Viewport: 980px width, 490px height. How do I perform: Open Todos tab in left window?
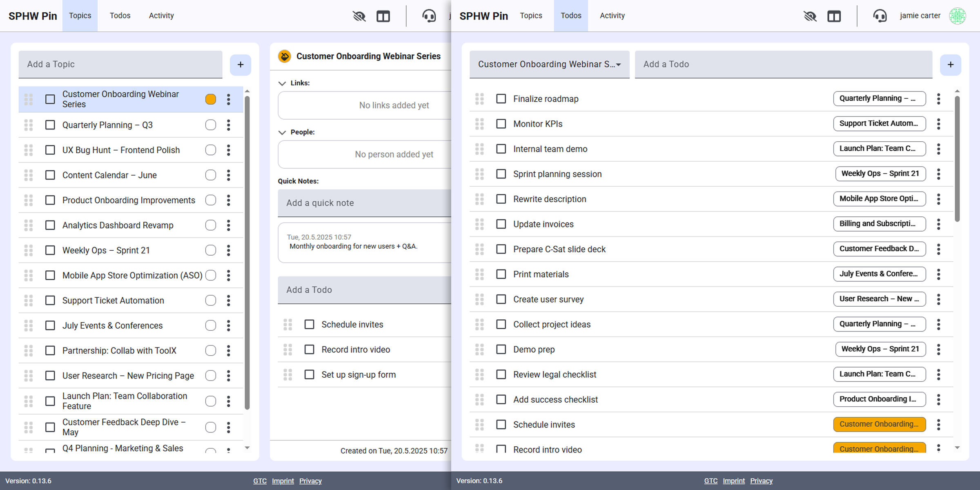coord(120,16)
